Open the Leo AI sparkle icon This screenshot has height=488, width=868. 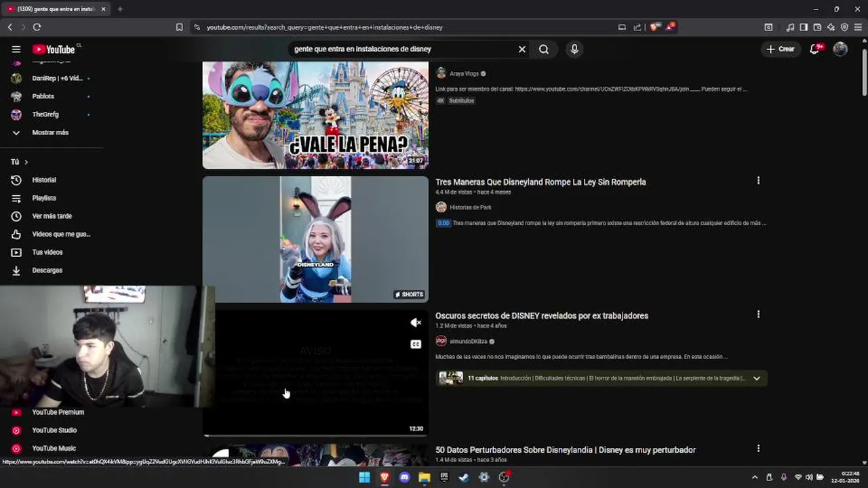[831, 27]
